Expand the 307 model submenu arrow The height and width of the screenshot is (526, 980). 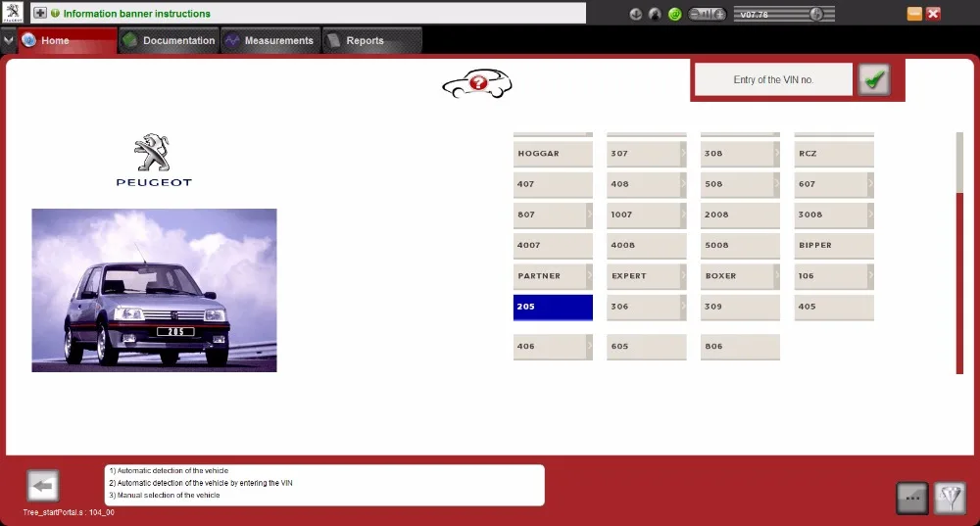click(x=683, y=154)
